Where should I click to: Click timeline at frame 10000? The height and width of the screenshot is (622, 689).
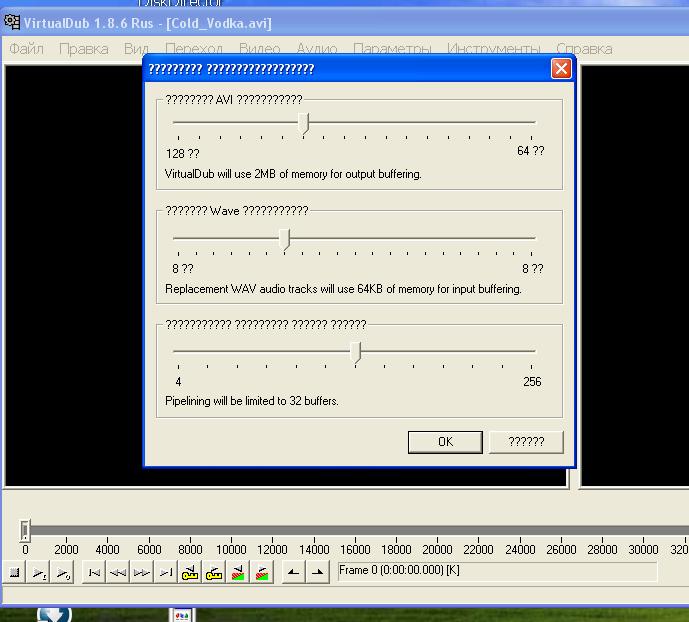point(231,549)
